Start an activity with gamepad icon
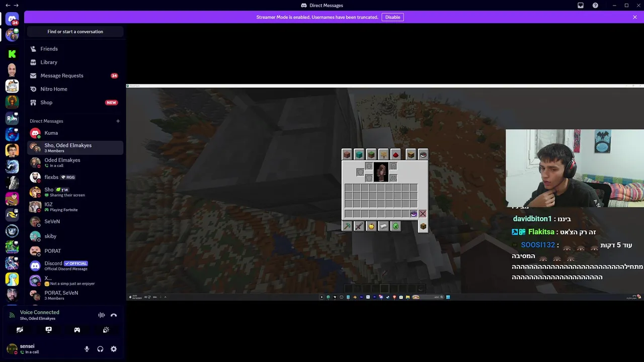This screenshot has height=362, width=644. [x=77, y=330]
